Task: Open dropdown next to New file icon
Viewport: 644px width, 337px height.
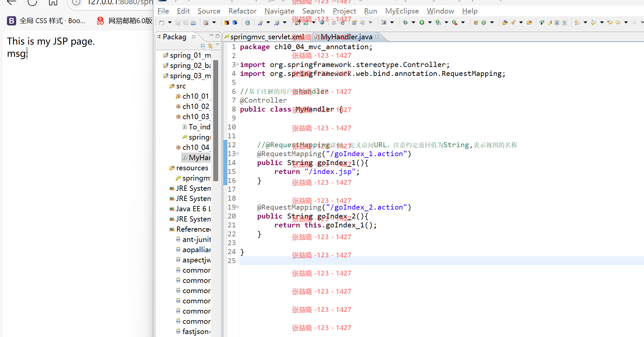Action: tap(170, 22)
